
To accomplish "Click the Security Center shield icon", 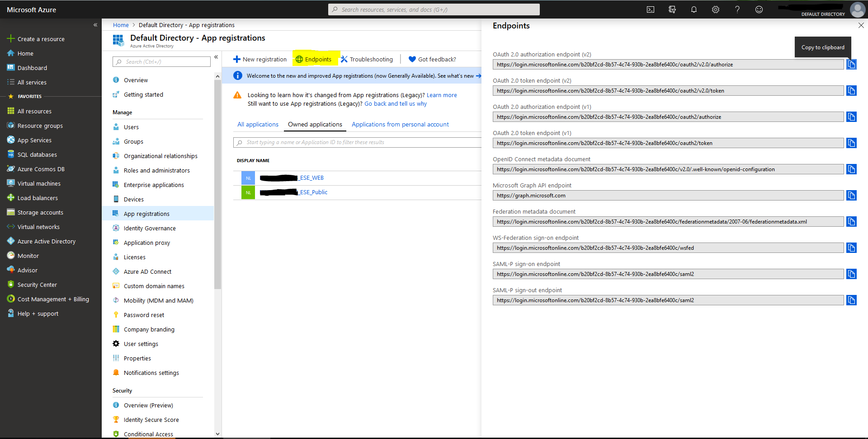I will click(x=11, y=285).
